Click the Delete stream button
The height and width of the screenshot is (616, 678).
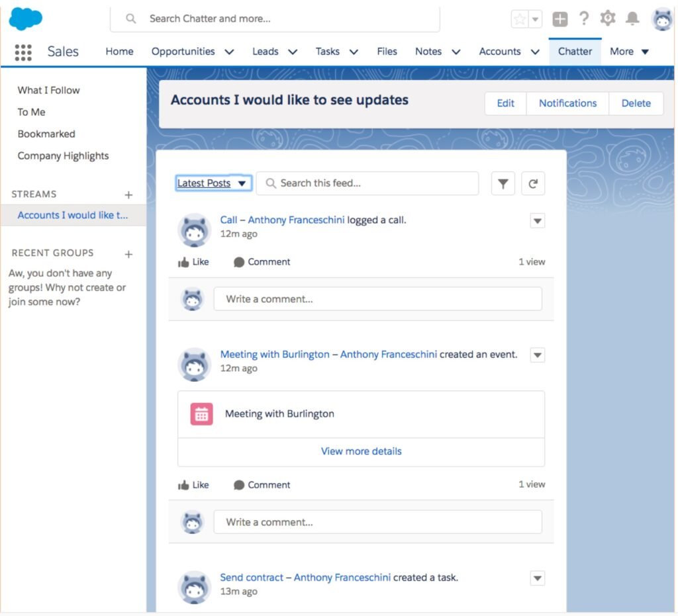click(x=636, y=103)
